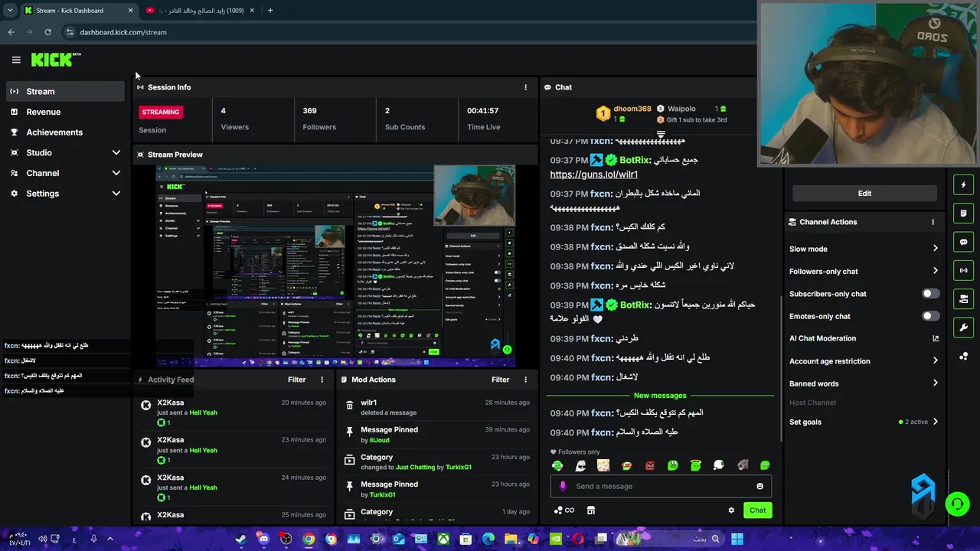
Task: Click dhoom368 in chat leaderboard
Action: pos(632,109)
